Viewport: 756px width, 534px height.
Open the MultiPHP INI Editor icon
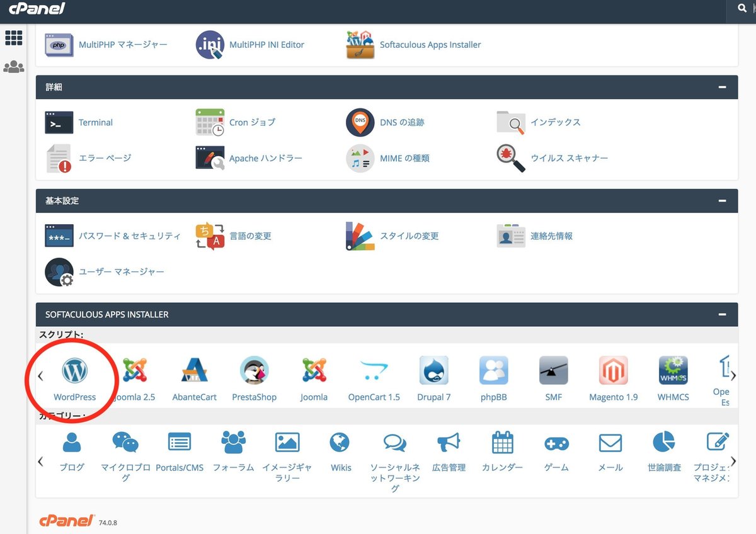click(x=210, y=45)
